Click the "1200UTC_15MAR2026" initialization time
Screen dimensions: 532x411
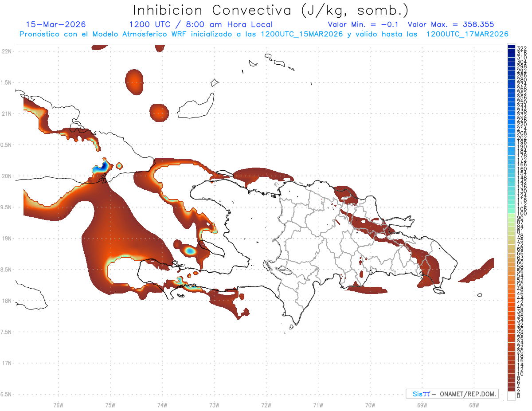coord(302,34)
